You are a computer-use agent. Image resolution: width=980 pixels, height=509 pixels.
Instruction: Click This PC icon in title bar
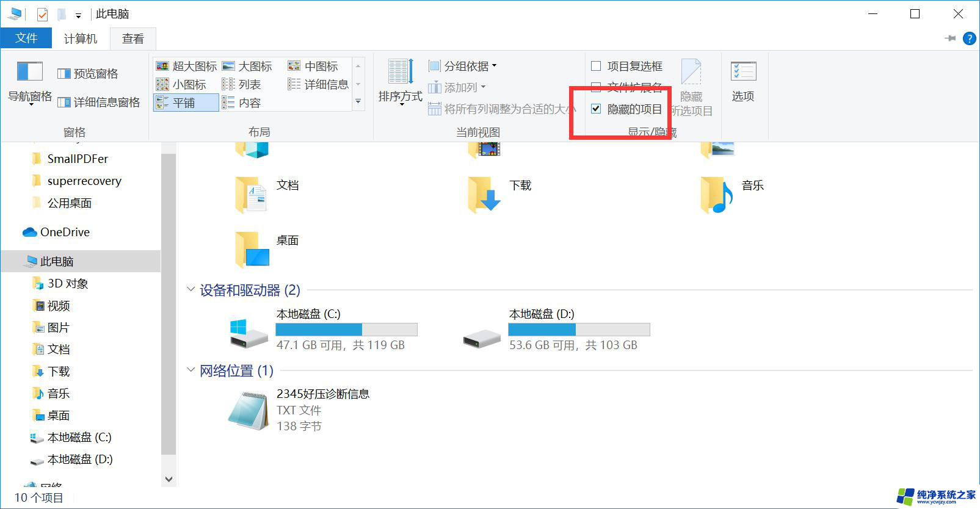point(16,13)
